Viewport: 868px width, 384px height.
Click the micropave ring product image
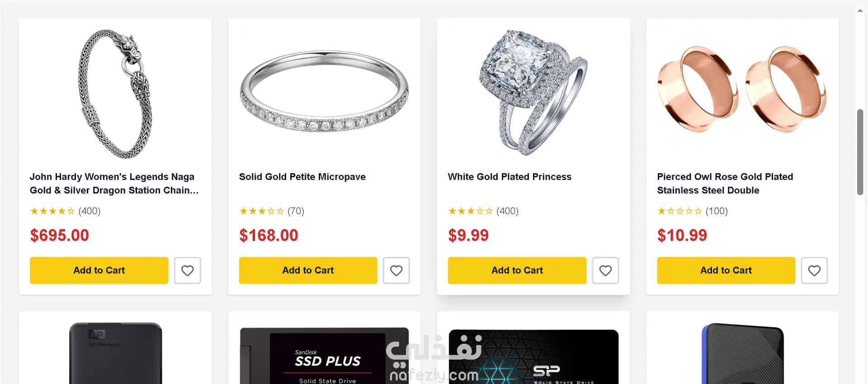324,92
